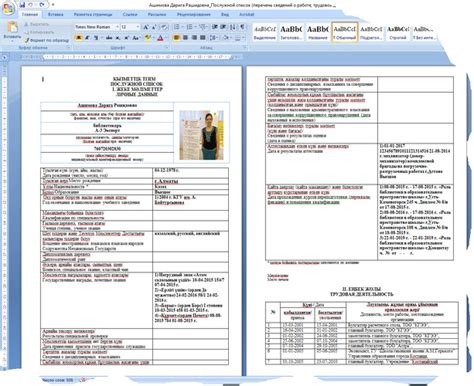Open the Times New Roman font dropdown
The height and width of the screenshot is (386, 474).
coord(97,27)
